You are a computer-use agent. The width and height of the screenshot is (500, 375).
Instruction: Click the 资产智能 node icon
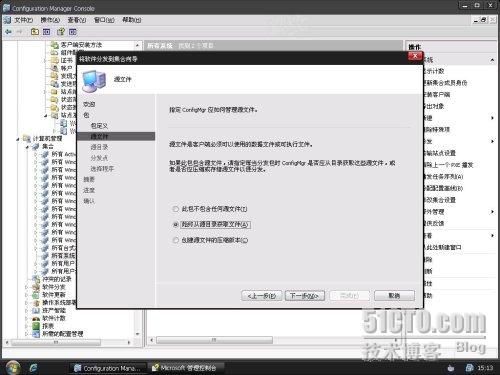(36, 310)
